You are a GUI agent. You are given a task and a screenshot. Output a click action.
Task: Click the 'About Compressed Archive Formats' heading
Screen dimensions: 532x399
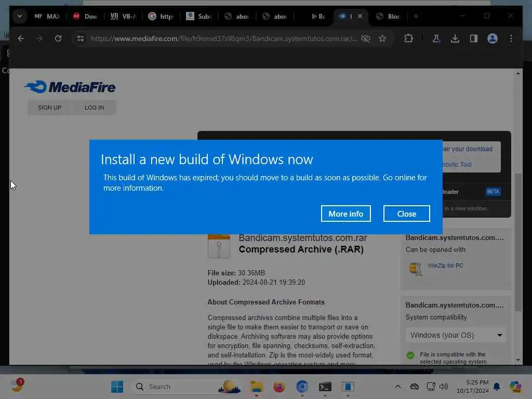[266, 302]
